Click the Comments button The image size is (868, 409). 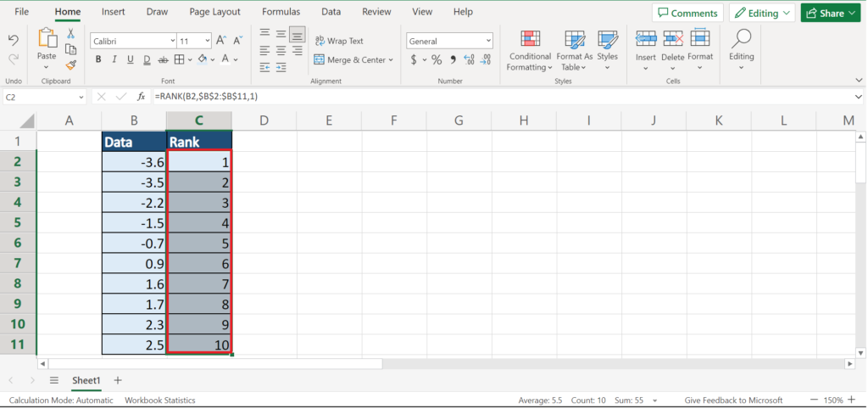coord(687,13)
